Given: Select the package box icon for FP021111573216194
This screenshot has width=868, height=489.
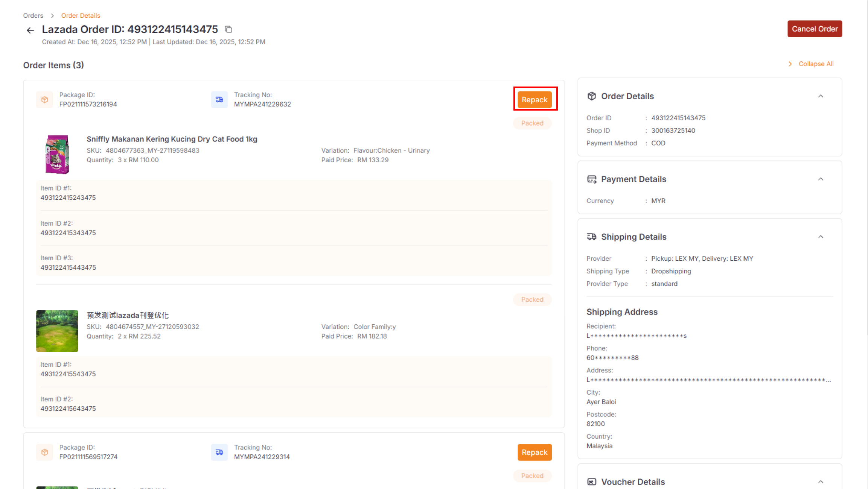Looking at the screenshot, I should pos(45,99).
